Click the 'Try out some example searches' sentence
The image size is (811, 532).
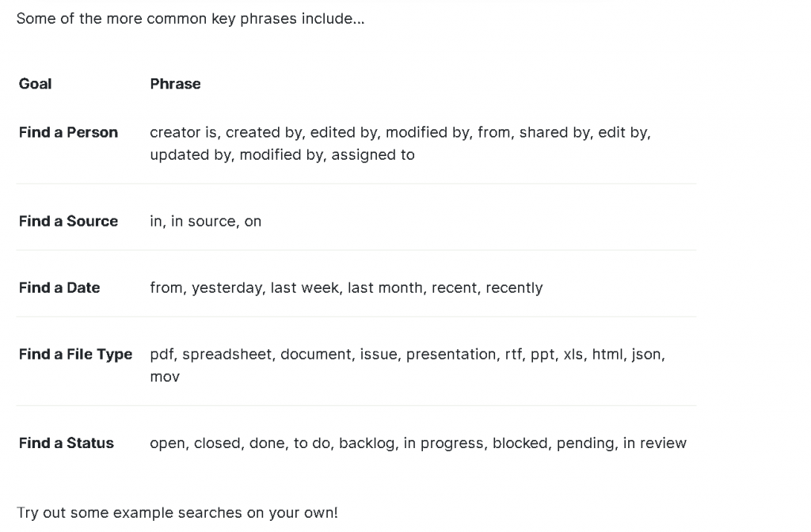pyautogui.click(x=177, y=513)
